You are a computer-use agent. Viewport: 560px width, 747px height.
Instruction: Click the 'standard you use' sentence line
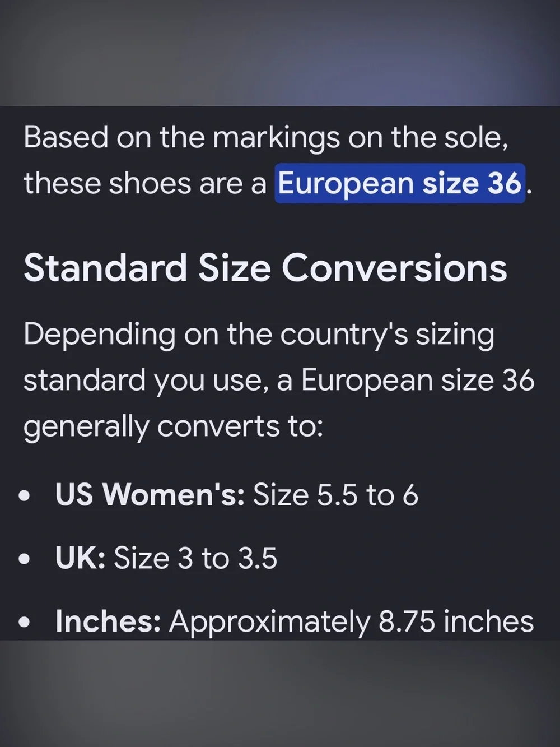pos(279,381)
